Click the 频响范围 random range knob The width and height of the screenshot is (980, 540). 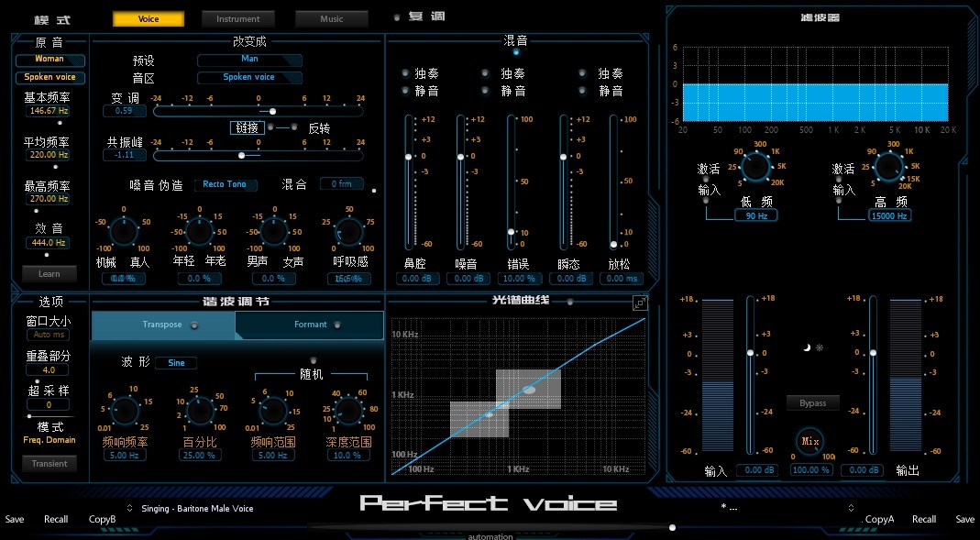point(274,412)
